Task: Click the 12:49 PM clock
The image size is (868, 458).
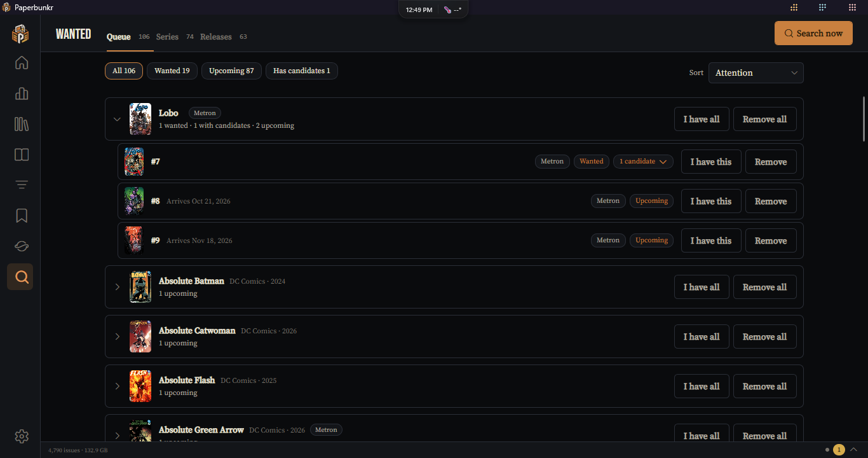Action: click(x=419, y=10)
